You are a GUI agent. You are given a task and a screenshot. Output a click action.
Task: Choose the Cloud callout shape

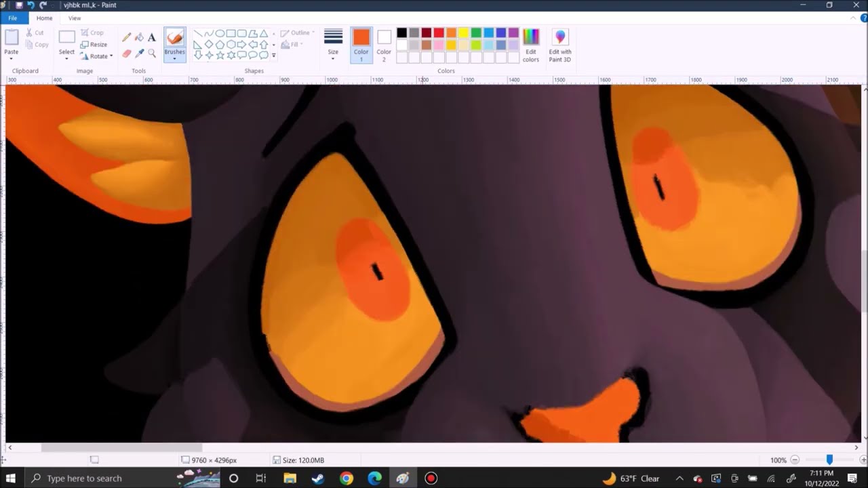(263, 55)
